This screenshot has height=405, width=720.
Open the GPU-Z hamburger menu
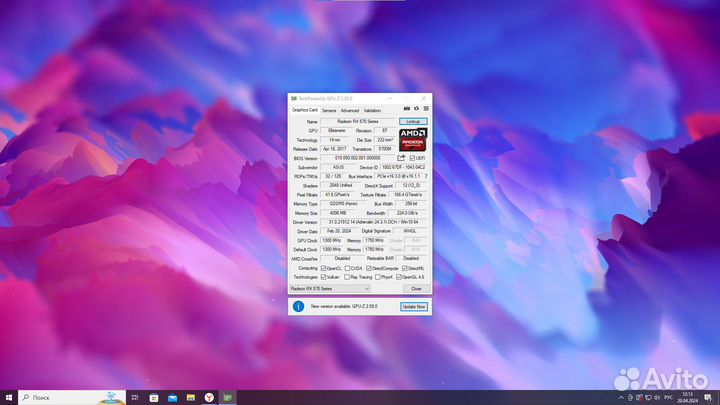[426, 109]
